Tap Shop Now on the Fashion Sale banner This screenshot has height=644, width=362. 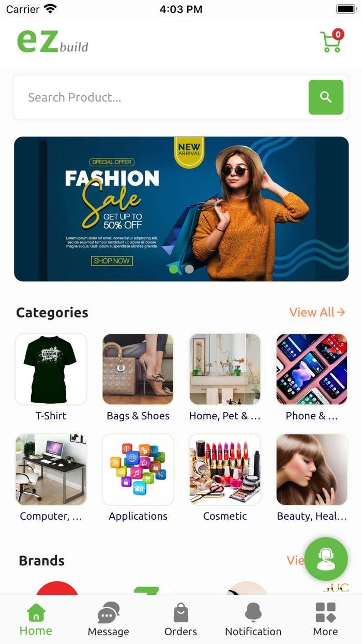click(112, 261)
